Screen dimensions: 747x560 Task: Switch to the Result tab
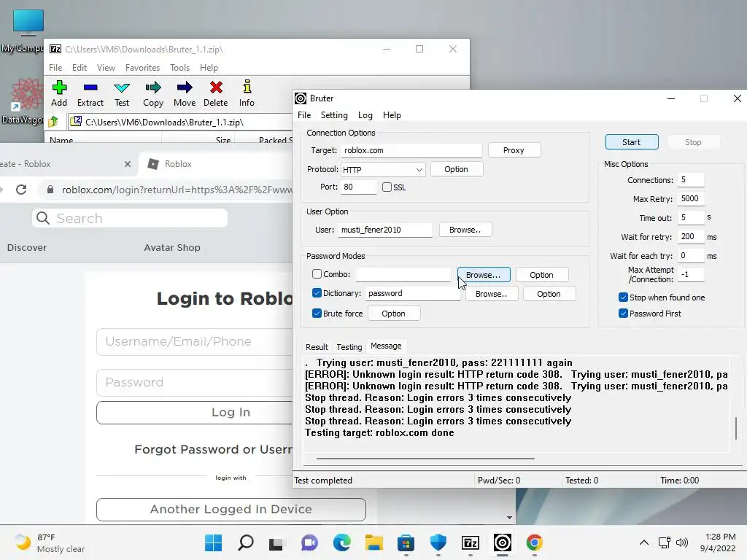(x=317, y=347)
